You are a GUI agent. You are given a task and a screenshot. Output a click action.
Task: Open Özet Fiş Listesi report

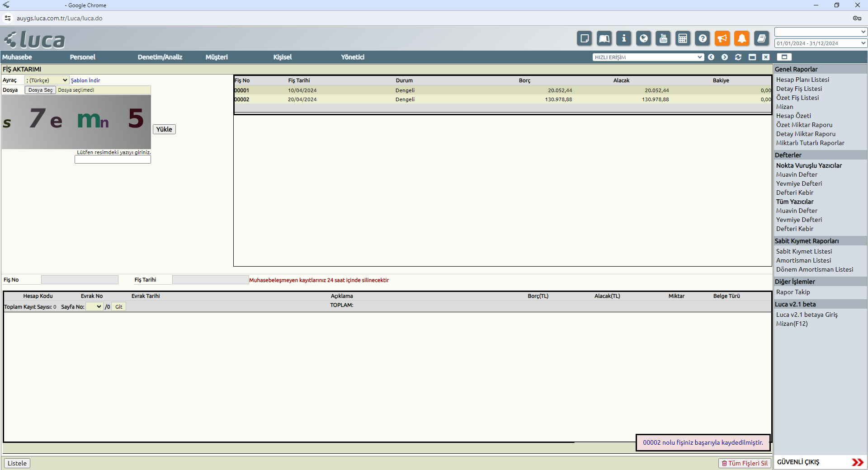coord(797,98)
